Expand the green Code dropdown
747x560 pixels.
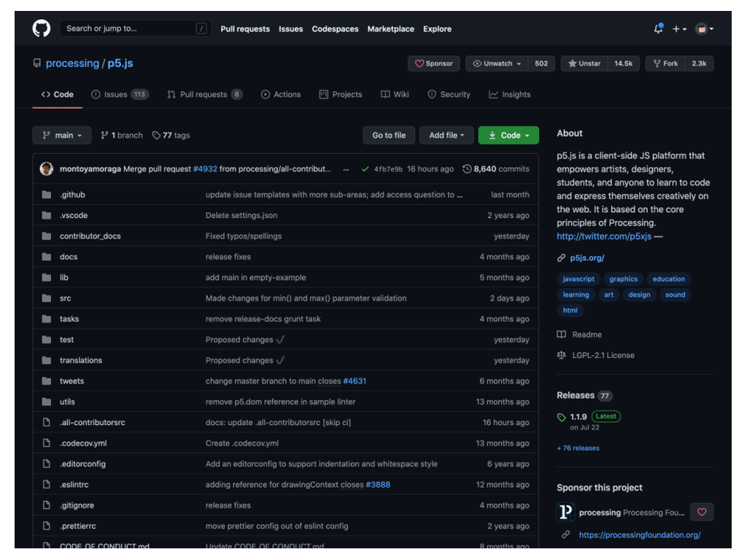(508, 135)
